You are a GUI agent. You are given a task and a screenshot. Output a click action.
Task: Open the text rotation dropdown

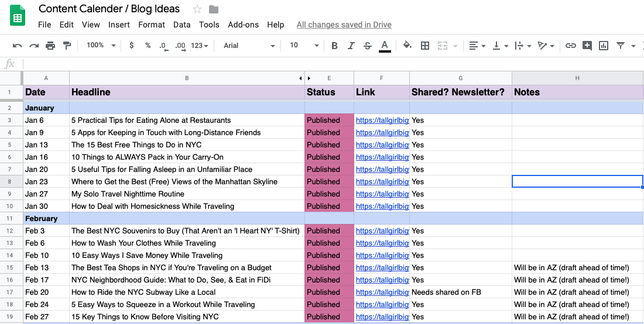pyautogui.click(x=546, y=46)
